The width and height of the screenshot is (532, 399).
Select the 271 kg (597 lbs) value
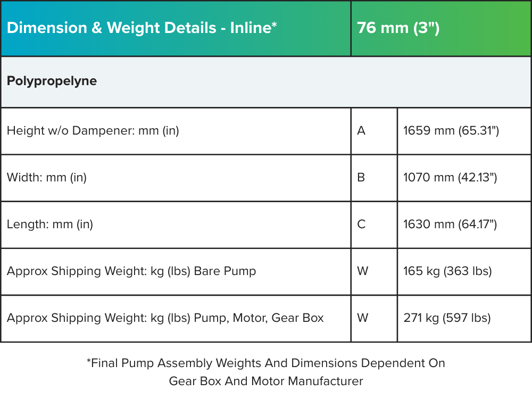click(x=447, y=318)
